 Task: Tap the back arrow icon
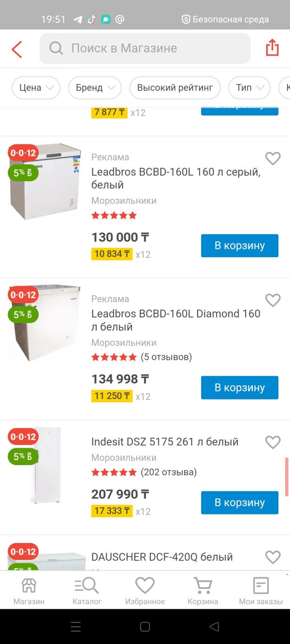tap(17, 49)
